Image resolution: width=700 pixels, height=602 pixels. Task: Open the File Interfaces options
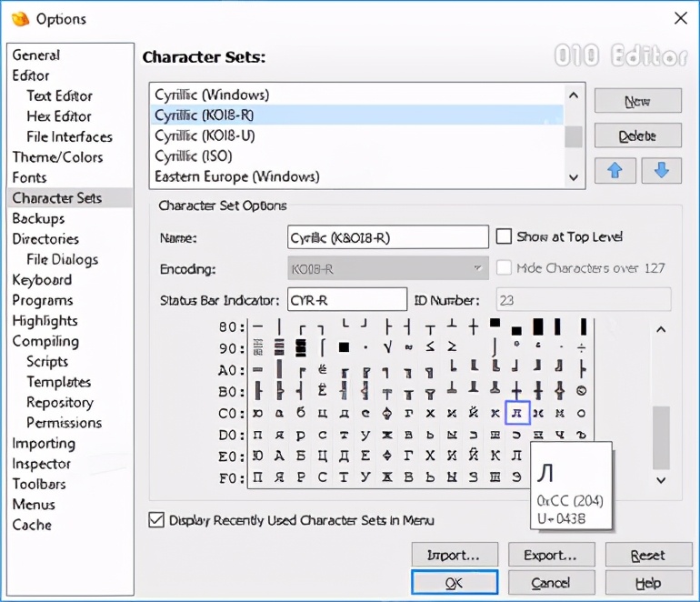(x=70, y=136)
